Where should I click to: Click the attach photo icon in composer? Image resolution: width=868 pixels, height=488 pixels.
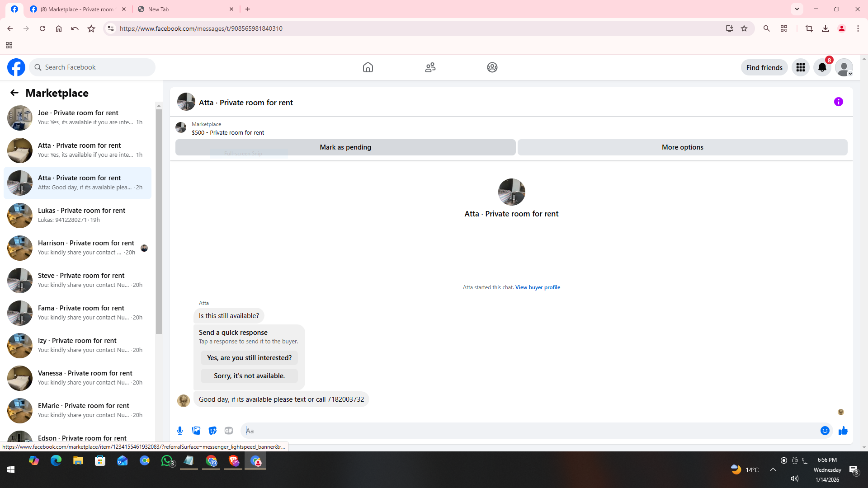pos(196,431)
